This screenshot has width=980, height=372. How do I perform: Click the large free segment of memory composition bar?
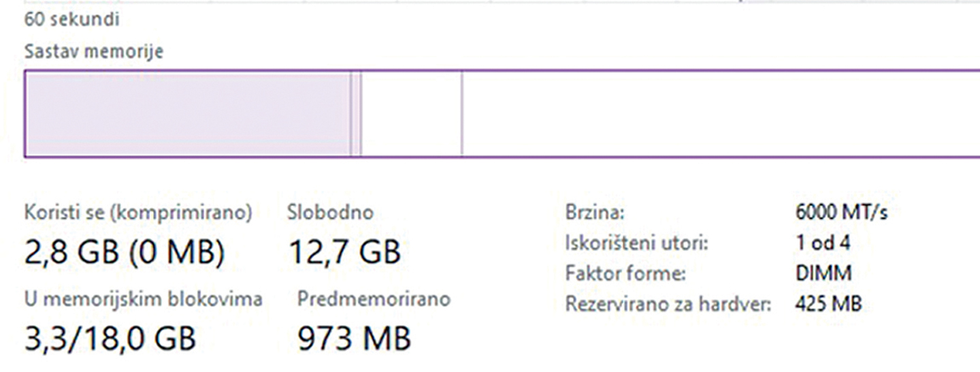(720, 114)
